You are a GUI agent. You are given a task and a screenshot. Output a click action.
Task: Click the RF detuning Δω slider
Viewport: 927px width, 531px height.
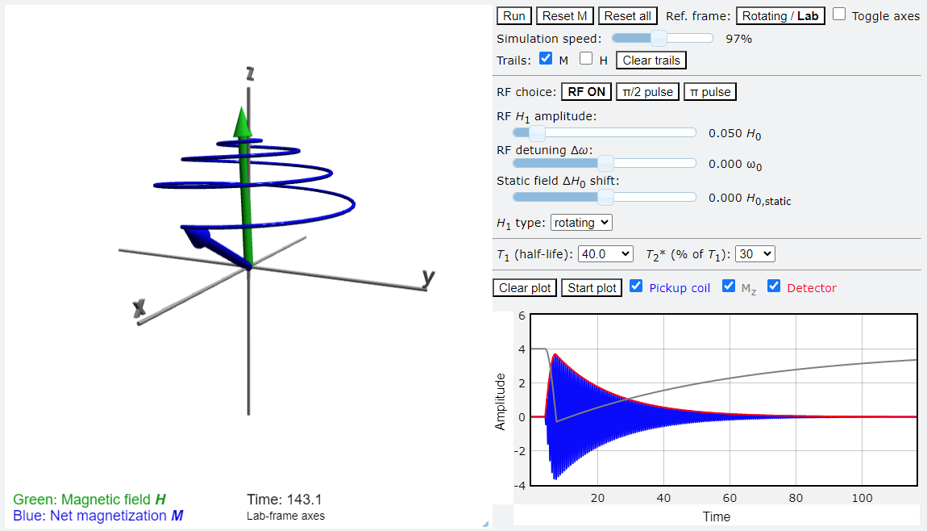click(x=604, y=163)
